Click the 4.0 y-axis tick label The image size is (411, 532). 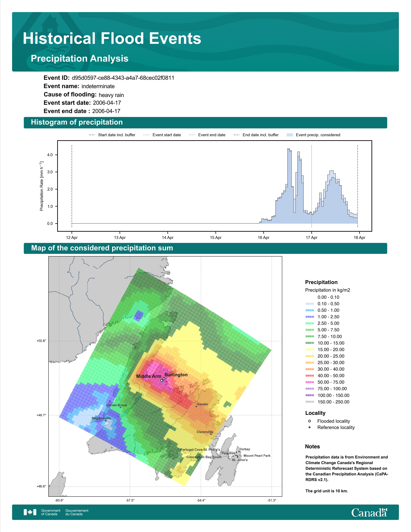click(50, 155)
